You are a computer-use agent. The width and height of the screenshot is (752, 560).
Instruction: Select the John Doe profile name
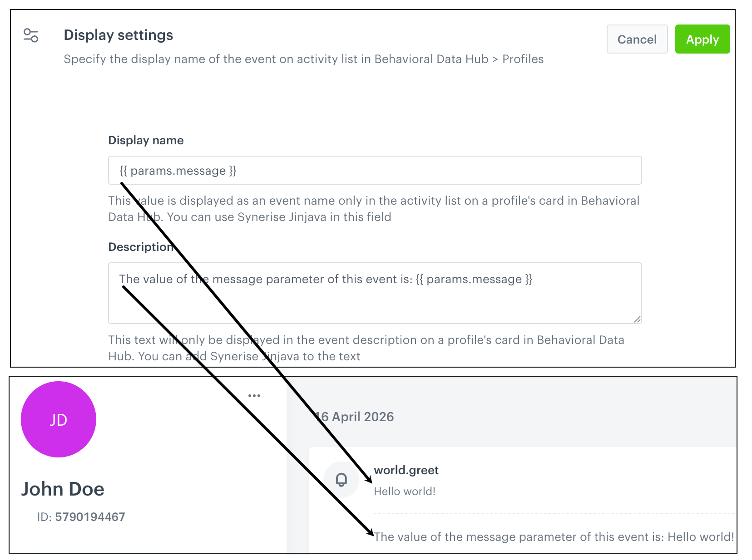[62, 489]
